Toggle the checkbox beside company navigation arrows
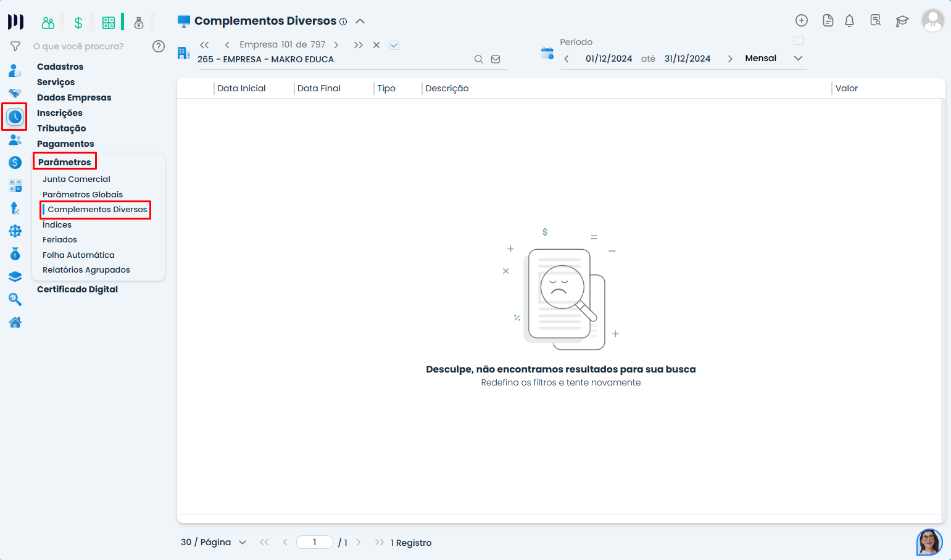Screen dimensions: 951x560 click(394, 44)
